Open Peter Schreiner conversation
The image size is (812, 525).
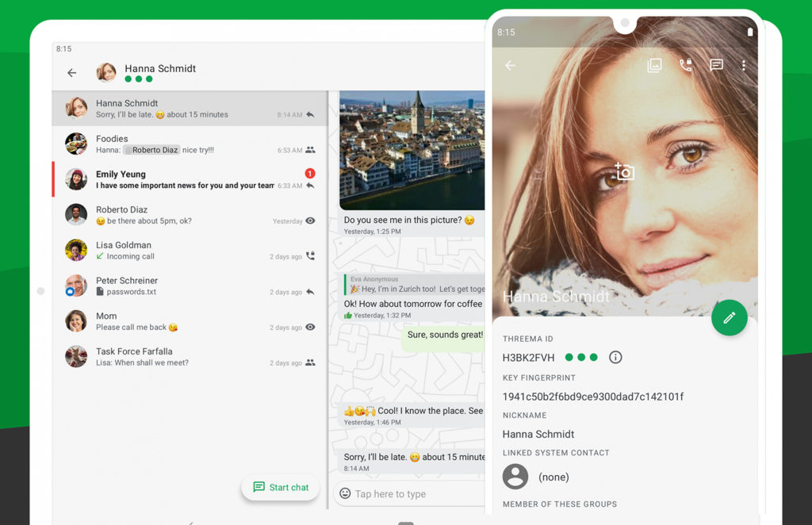(190, 285)
